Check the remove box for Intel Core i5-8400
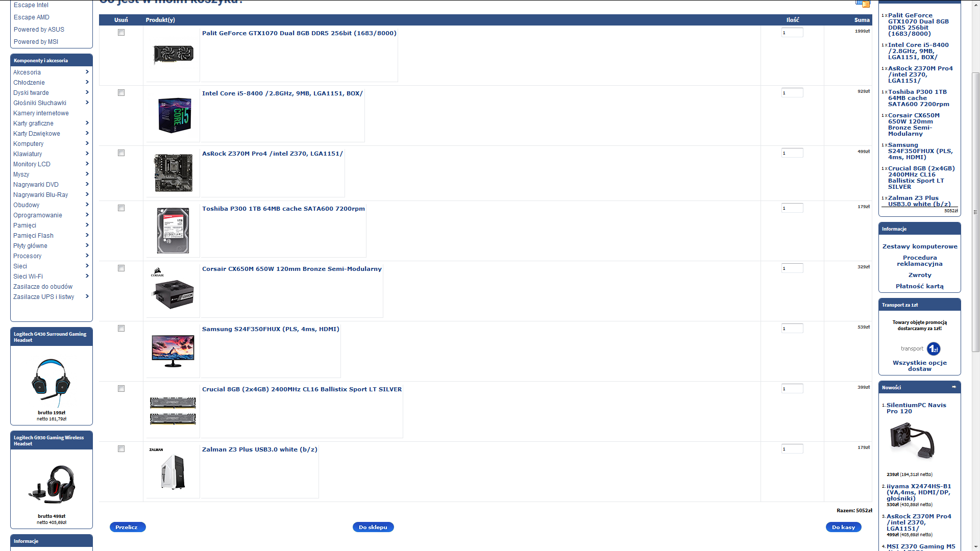The height and width of the screenshot is (551, 980). click(x=121, y=93)
